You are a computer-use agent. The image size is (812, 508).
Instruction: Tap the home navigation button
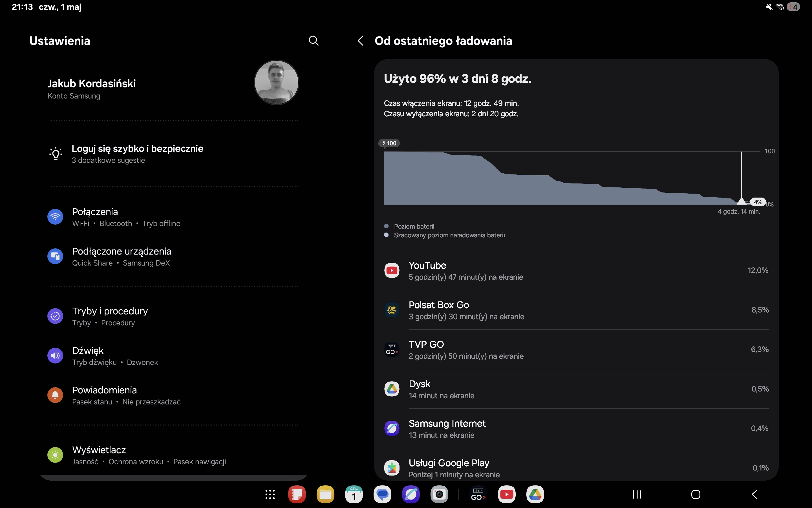coord(696,494)
